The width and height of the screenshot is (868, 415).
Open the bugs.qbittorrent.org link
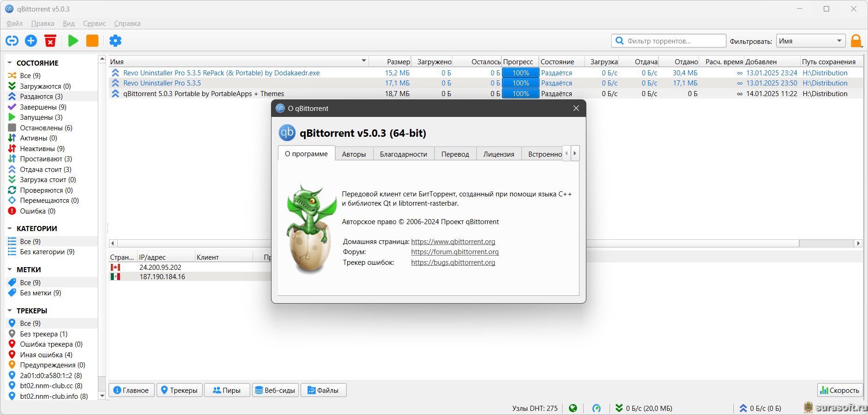[x=453, y=262]
